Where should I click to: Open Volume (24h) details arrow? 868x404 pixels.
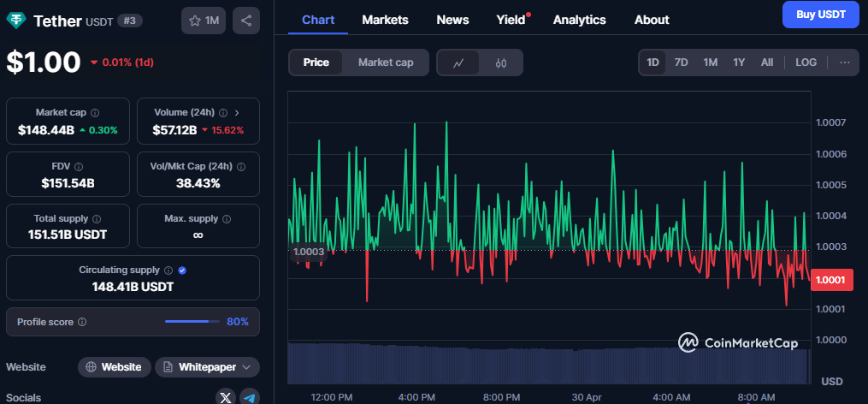(x=237, y=112)
